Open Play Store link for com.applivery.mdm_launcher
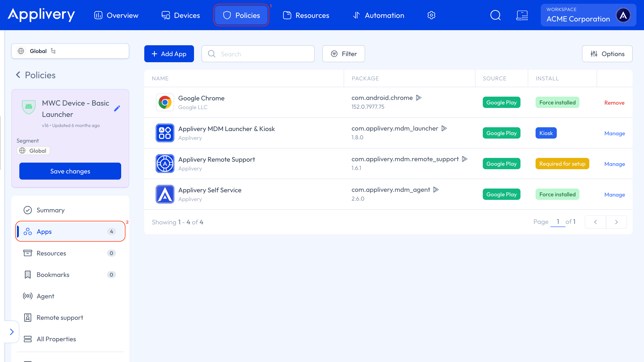 click(x=444, y=128)
